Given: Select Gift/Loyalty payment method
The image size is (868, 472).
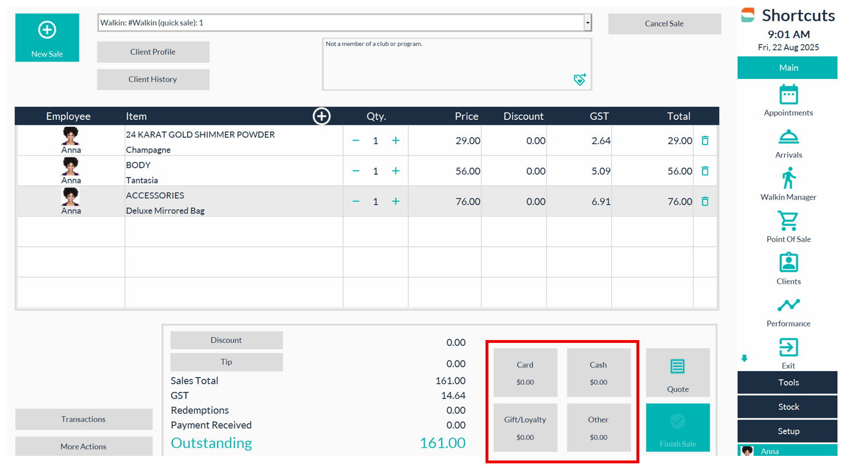Looking at the screenshot, I should pos(525,428).
